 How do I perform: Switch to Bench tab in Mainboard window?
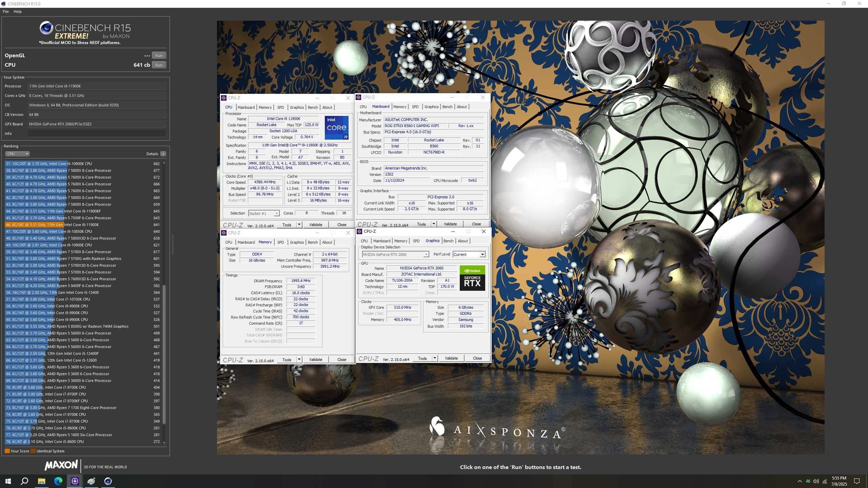447,107
